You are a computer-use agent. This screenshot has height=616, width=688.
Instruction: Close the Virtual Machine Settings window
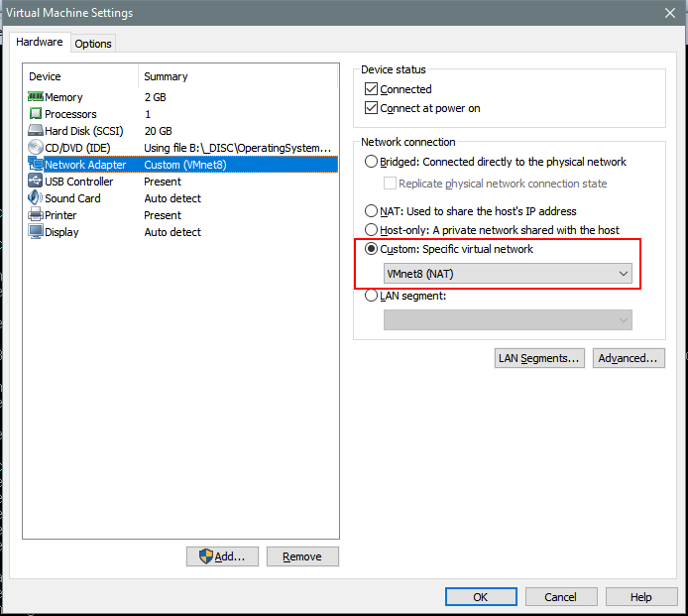tap(670, 13)
